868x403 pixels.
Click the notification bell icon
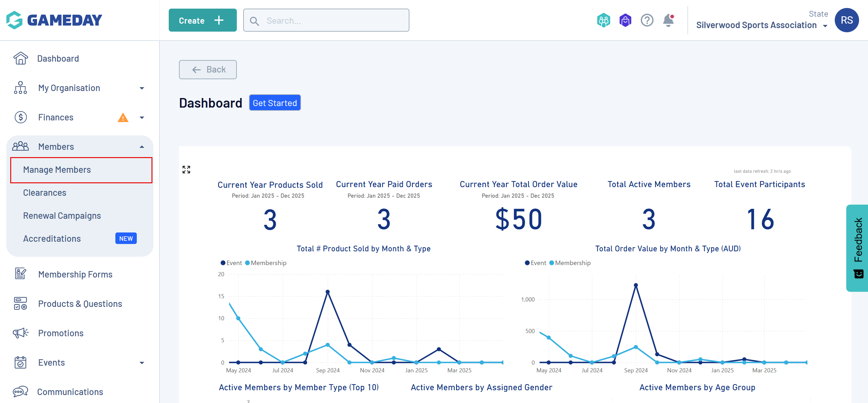[668, 20]
